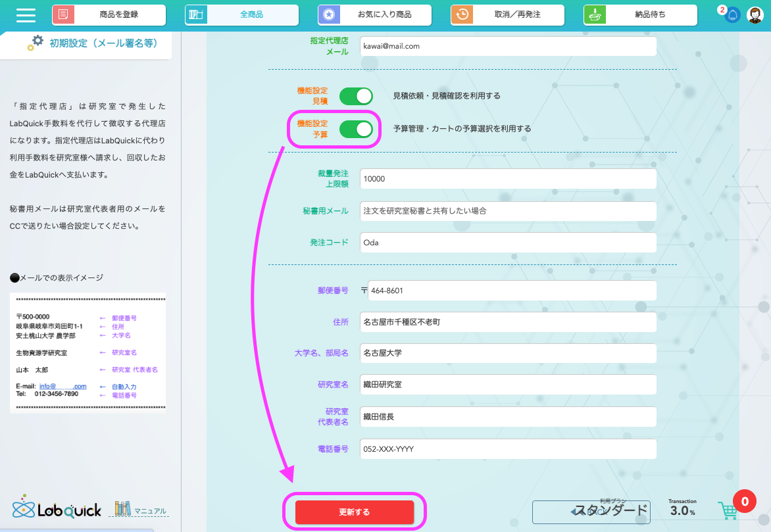Open the manual books icon
This screenshot has width=771, height=532.
122,509
